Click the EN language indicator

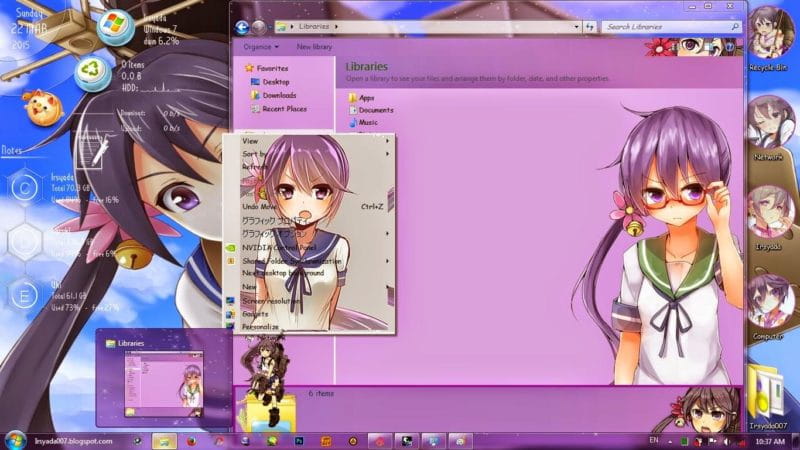[x=654, y=440]
